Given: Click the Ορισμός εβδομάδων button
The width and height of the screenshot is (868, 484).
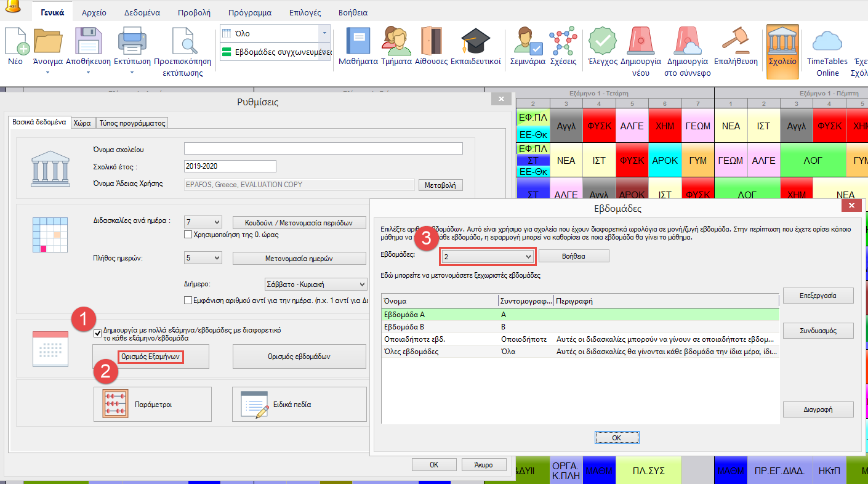Looking at the screenshot, I should (x=299, y=357).
